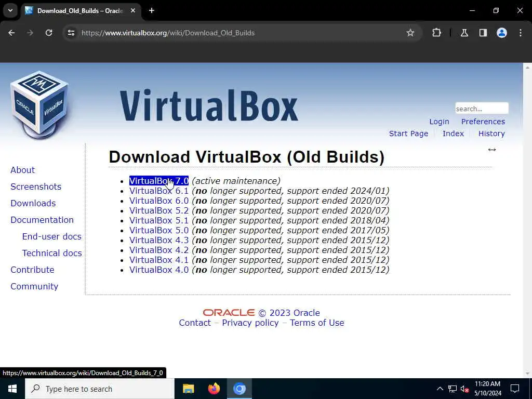
Task: Open Chrome Labs flask icon
Action: (x=464, y=33)
